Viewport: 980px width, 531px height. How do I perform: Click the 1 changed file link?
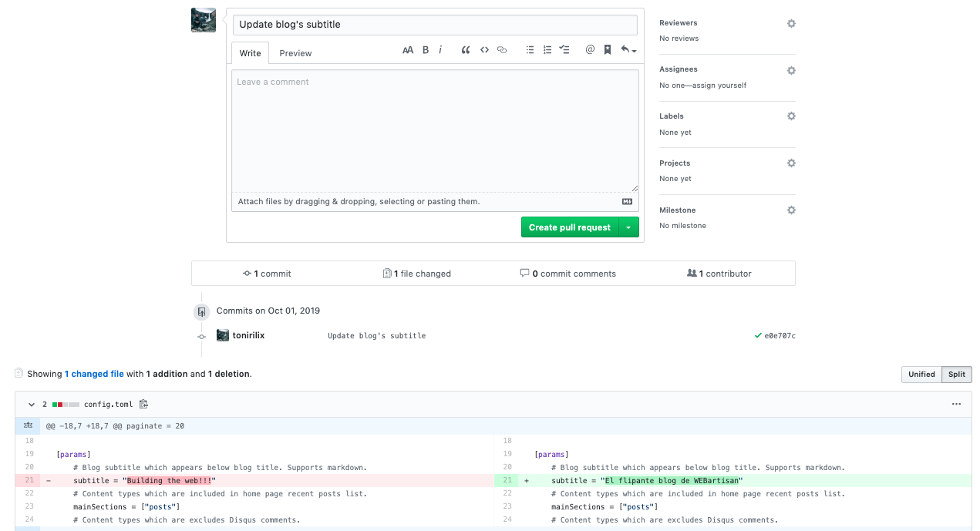(94, 374)
